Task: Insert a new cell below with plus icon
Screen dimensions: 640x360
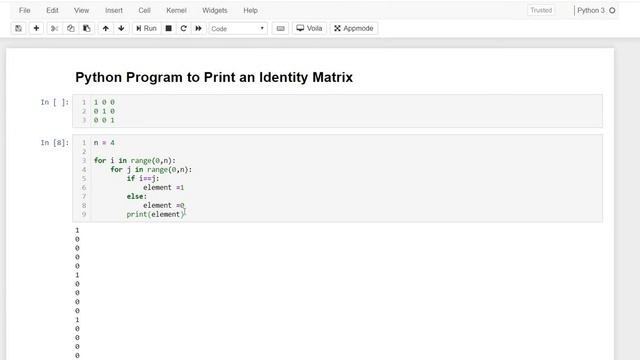Action: point(36,28)
